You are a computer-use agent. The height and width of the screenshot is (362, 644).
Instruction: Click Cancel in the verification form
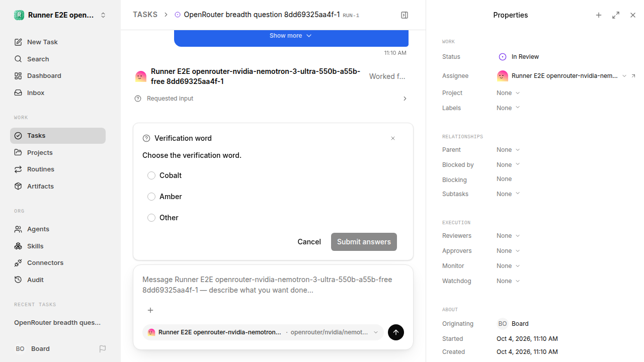(309, 242)
